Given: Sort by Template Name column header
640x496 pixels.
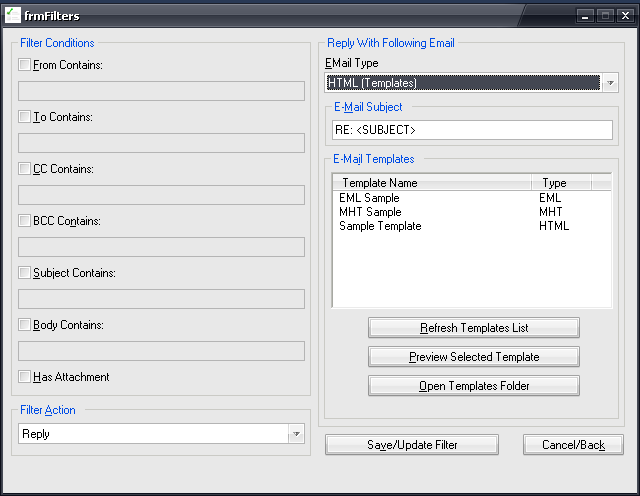Looking at the screenshot, I should coord(431,183).
